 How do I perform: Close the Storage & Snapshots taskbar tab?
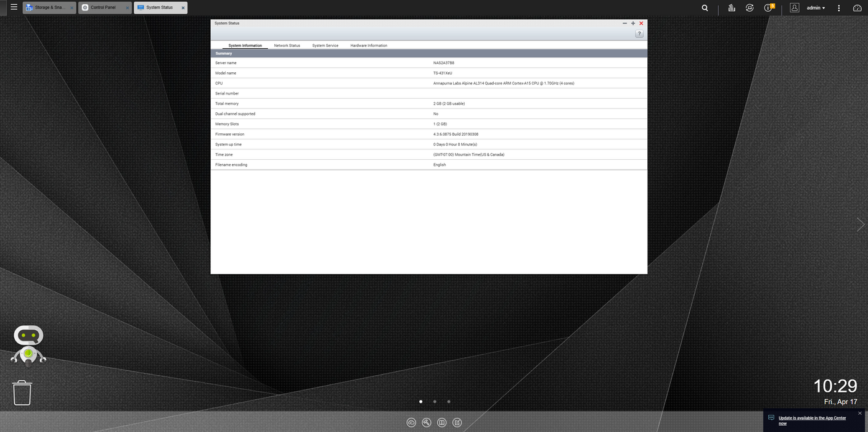point(72,8)
